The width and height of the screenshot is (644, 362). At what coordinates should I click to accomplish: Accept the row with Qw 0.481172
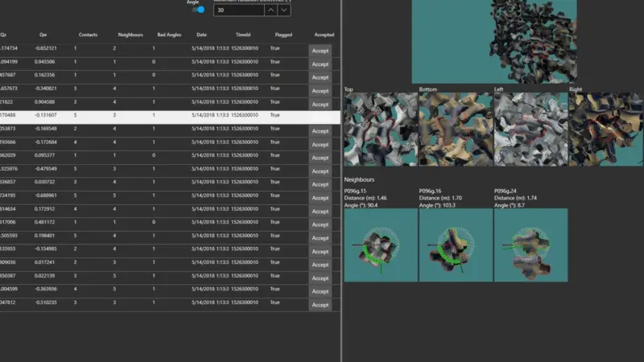pyautogui.click(x=320, y=225)
